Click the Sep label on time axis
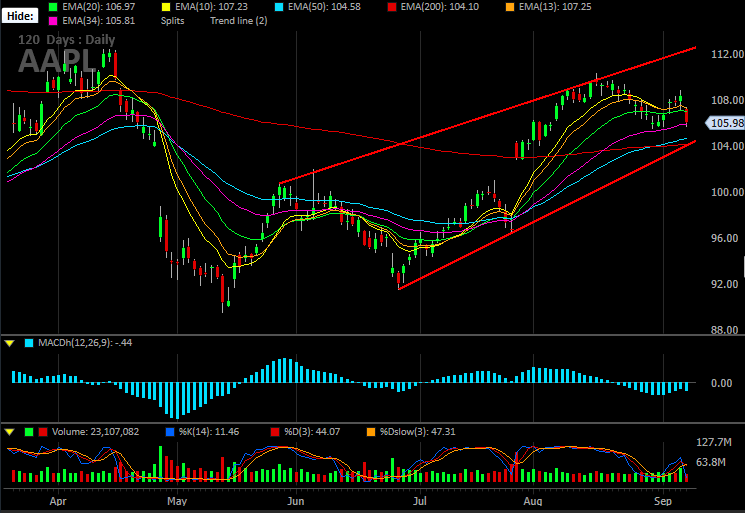Viewport: 745px width, 513px height. pyautogui.click(x=663, y=501)
